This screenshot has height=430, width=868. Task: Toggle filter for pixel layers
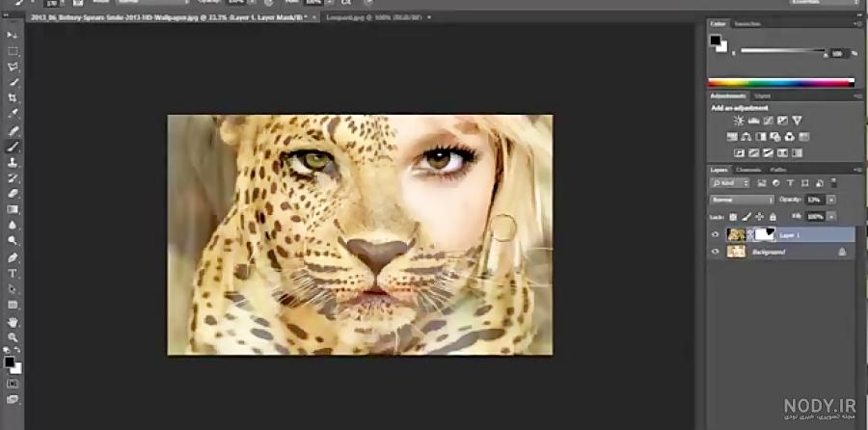[x=761, y=183]
